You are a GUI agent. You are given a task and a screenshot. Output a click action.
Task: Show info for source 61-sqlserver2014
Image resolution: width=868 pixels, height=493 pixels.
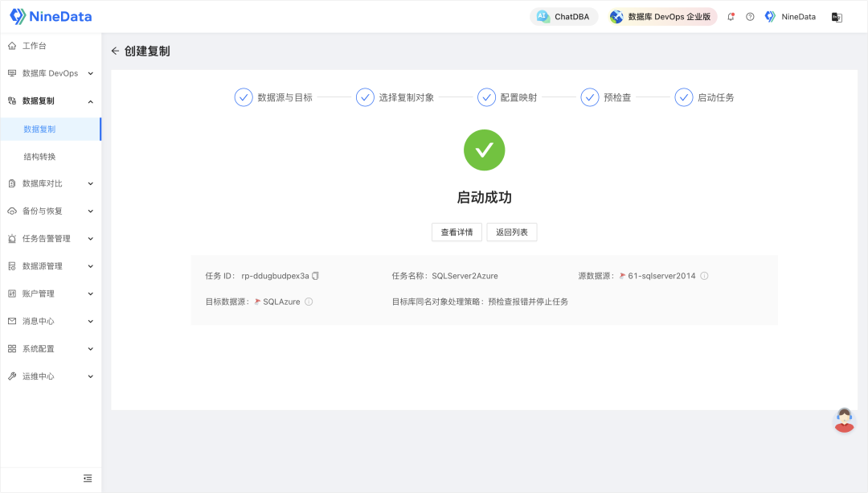pyautogui.click(x=704, y=276)
